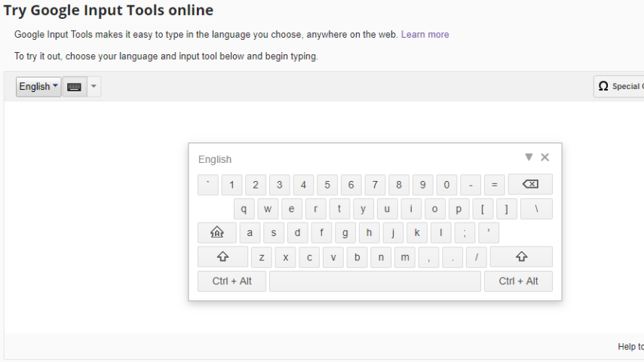The height and width of the screenshot is (362, 644).
Task: Tap the v key
Action: click(x=333, y=257)
